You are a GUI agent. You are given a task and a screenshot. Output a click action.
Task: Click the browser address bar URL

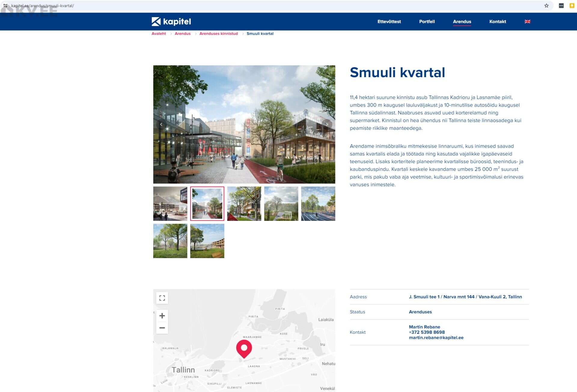(42, 6)
